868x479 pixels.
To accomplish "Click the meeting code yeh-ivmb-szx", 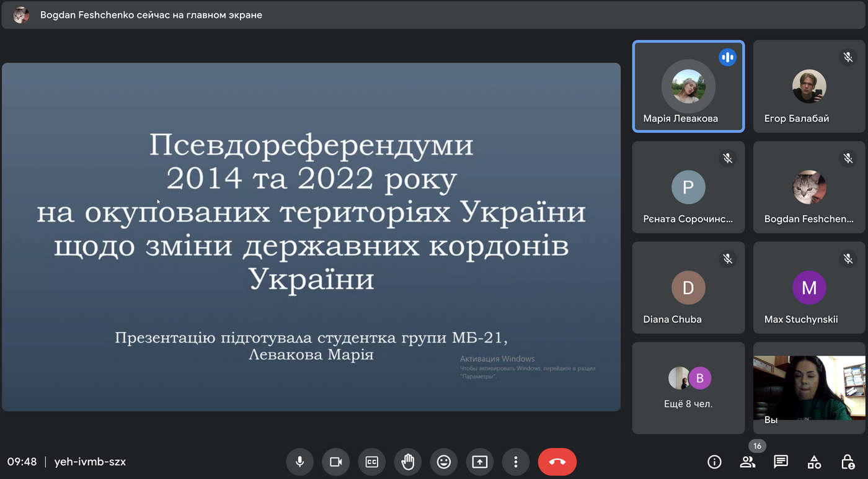I will click(x=90, y=462).
